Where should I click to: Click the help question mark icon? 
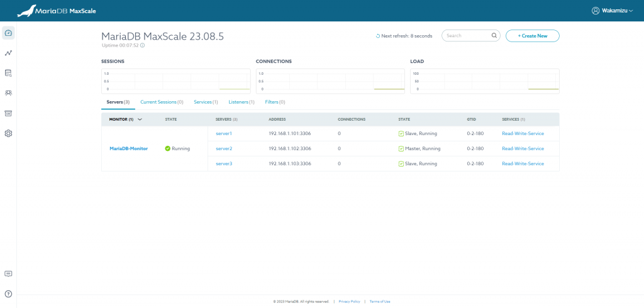[8, 294]
